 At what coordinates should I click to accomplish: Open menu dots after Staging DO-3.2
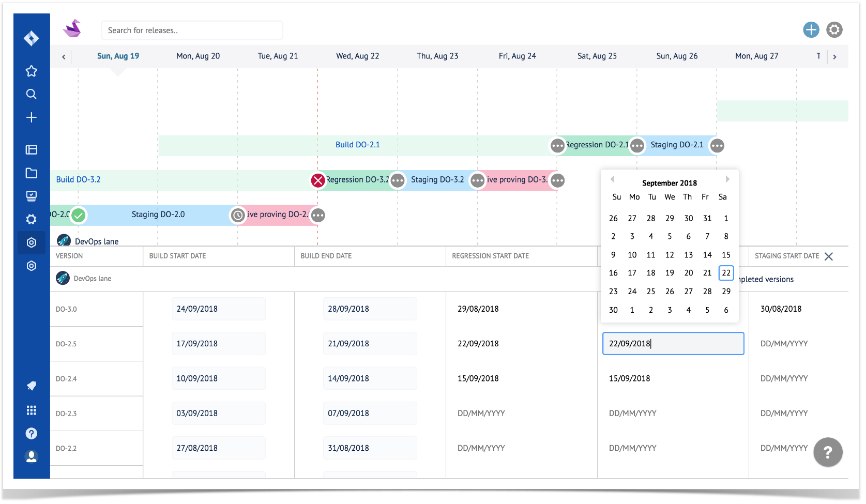(478, 180)
